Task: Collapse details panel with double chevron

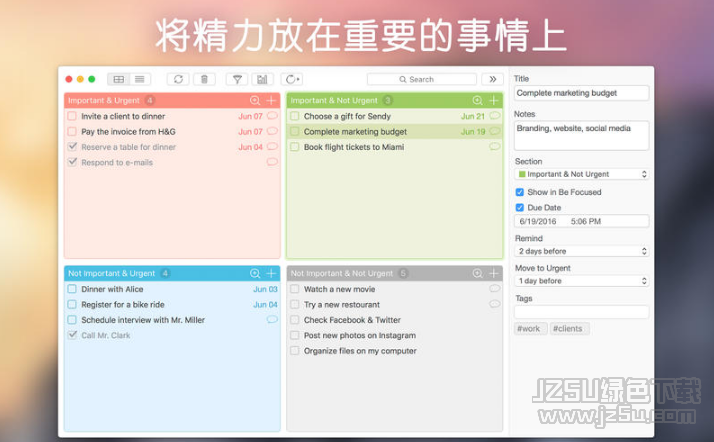Action: (x=493, y=79)
